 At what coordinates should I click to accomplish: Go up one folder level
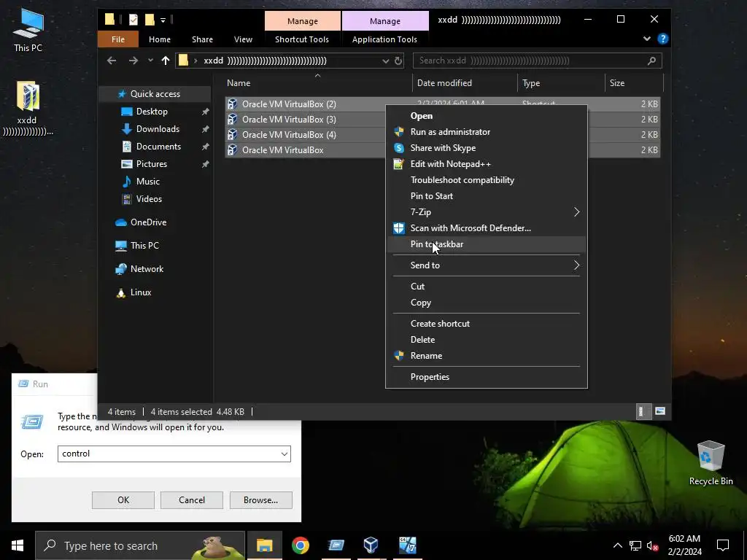click(166, 61)
